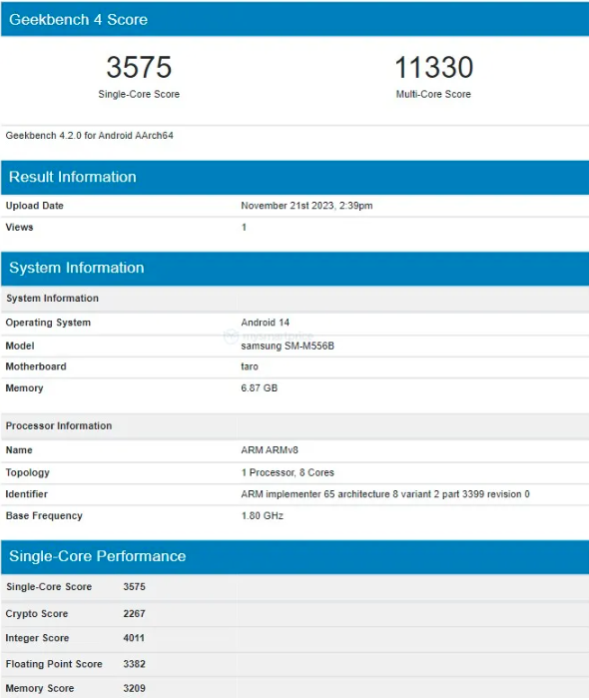Click the Base Frequency label
This screenshot has height=700, width=589.
pyautogui.click(x=44, y=516)
